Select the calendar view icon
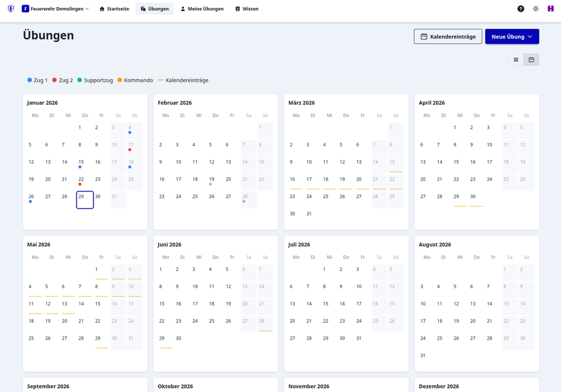 531,59
